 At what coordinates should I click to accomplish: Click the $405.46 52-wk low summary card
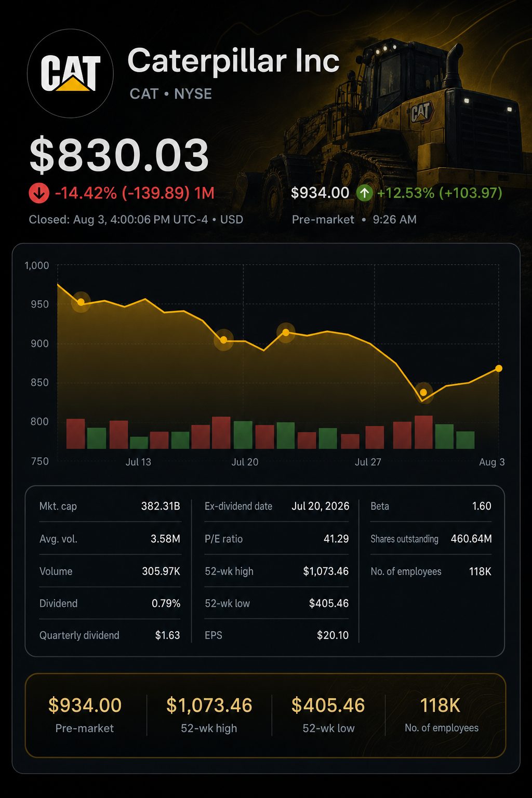pyautogui.click(x=328, y=715)
